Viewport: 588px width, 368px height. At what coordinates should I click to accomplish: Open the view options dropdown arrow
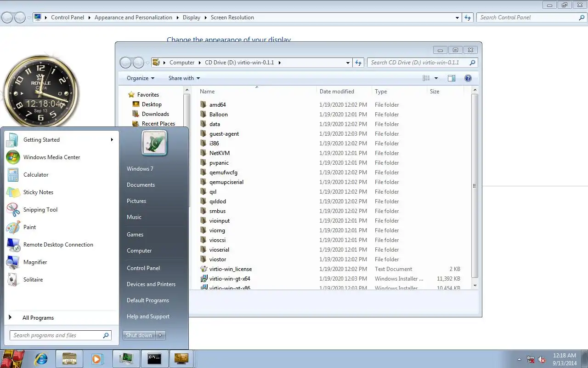tap(436, 78)
